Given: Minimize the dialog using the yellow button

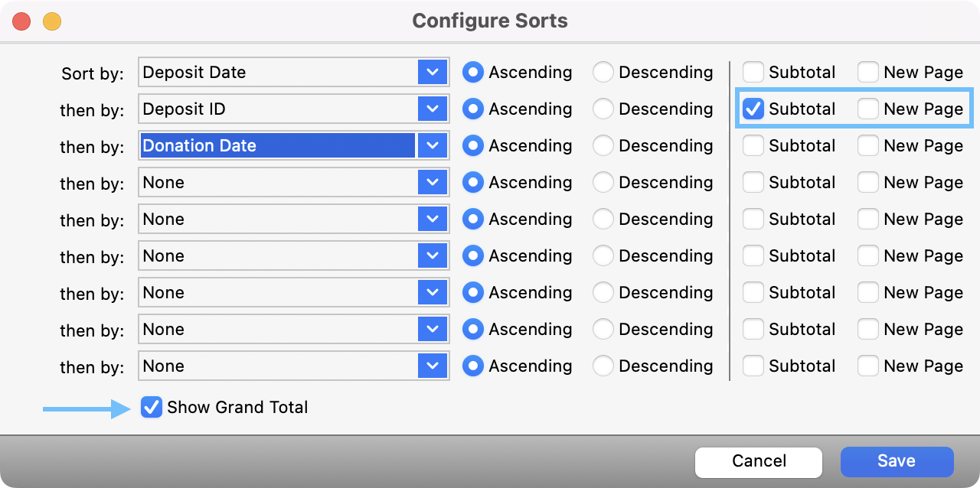Looking at the screenshot, I should coord(52,21).
